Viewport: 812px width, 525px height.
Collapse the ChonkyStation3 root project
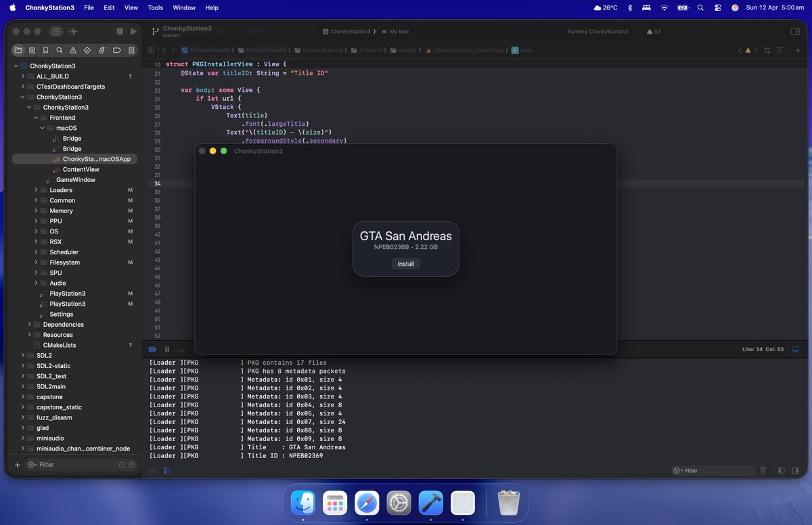click(x=16, y=66)
